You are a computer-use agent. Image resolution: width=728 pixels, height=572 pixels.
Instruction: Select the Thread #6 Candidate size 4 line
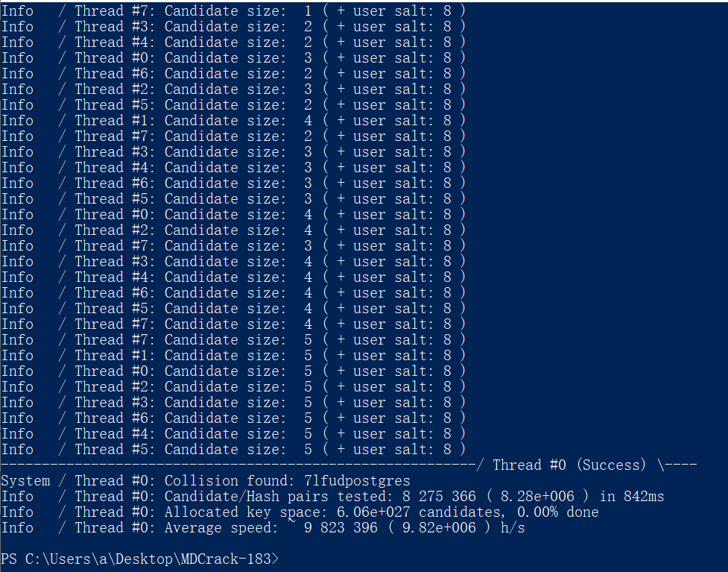click(233, 293)
